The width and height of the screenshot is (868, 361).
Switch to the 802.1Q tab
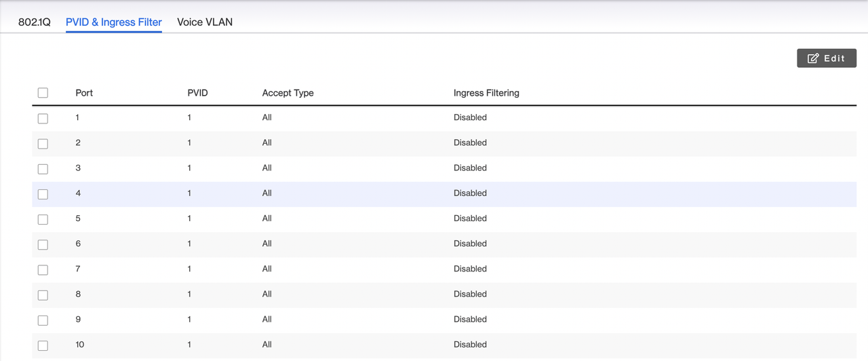(34, 22)
